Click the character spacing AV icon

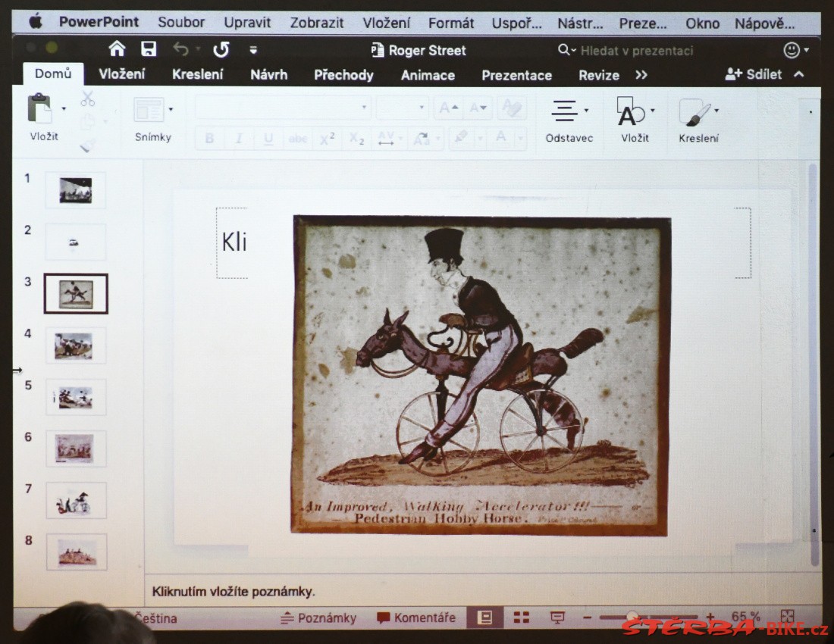tap(386, 139)
